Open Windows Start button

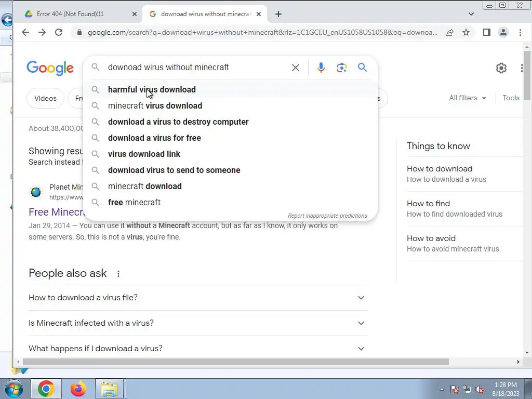pyautogui.click(x=13, y=389)
